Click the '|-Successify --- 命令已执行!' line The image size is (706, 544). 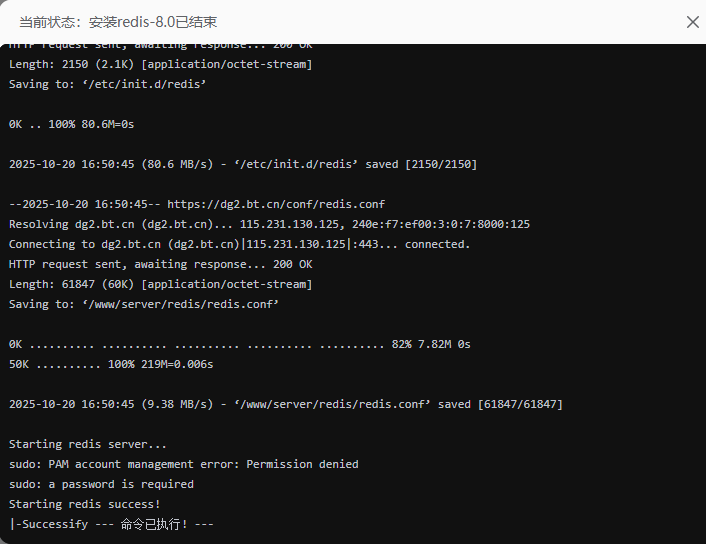click(x=111, y=524)
